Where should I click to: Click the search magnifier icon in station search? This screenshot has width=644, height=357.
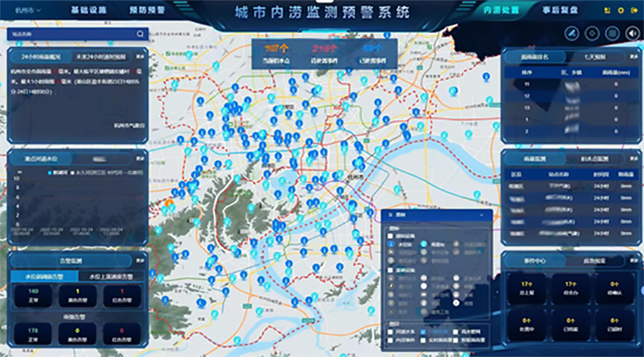(140, 34)
